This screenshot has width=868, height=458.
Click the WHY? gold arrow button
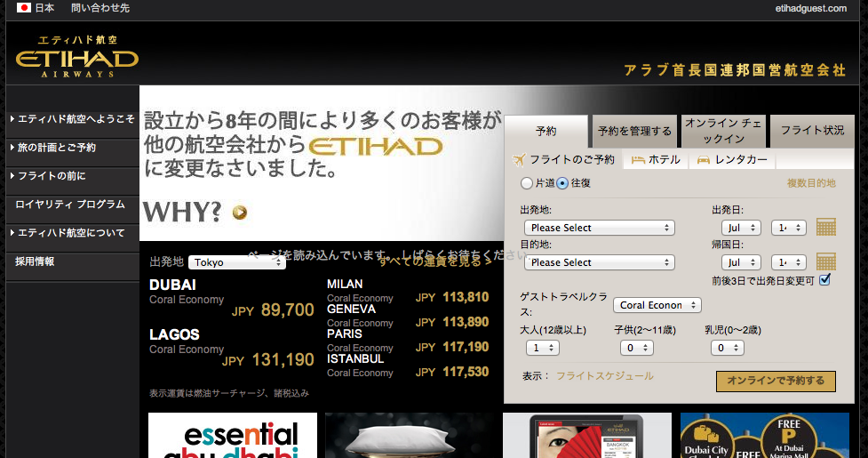(x=240, y=213)
